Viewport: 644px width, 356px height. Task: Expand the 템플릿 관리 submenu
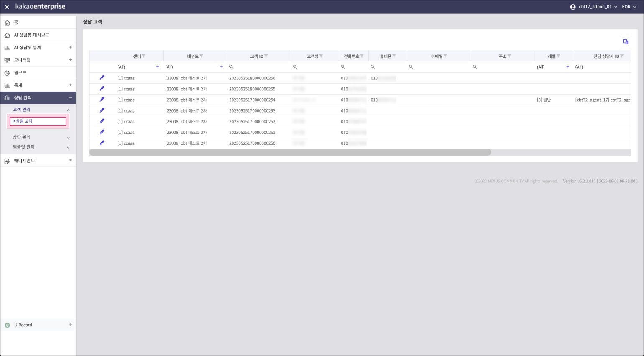coord(68,147)
